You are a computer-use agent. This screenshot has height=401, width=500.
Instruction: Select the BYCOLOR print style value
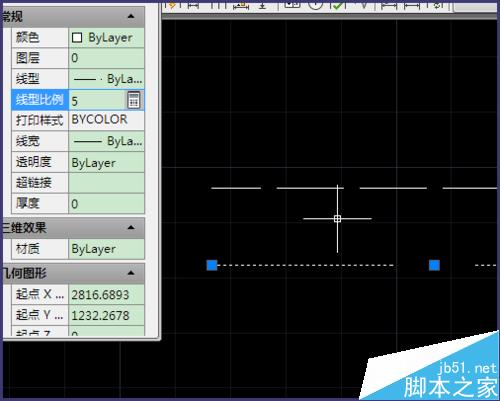[x=106, y=120]
